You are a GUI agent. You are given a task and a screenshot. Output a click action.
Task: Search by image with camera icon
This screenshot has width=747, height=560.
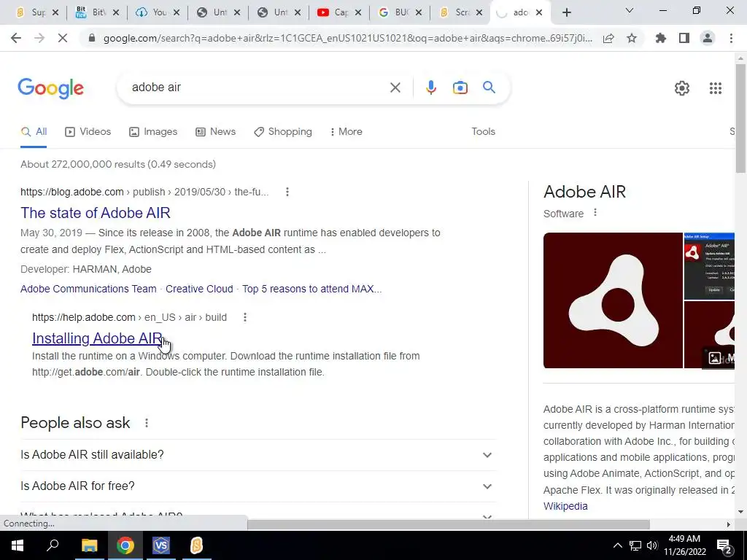click(x=460, y=87)
